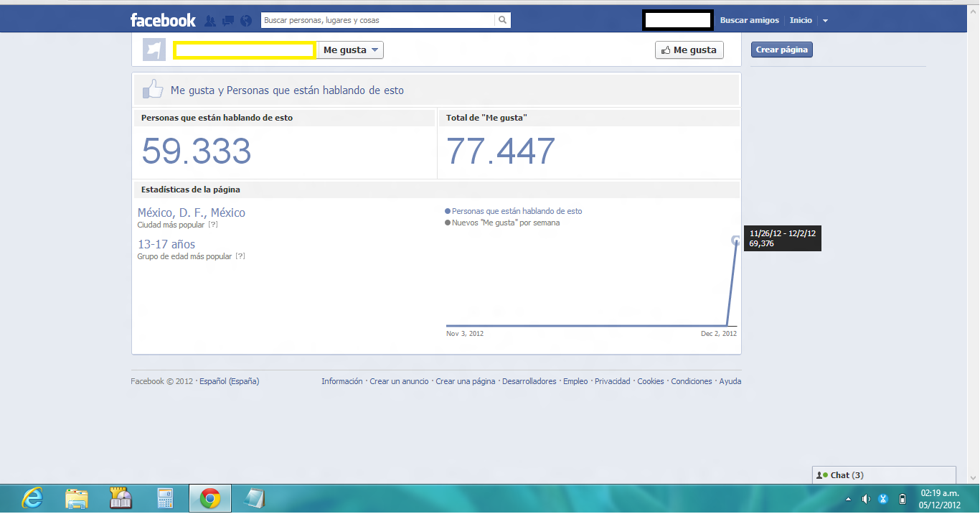Open the media library taskbar icon
This screenshot has height=514, width=980.
point(121,498)
